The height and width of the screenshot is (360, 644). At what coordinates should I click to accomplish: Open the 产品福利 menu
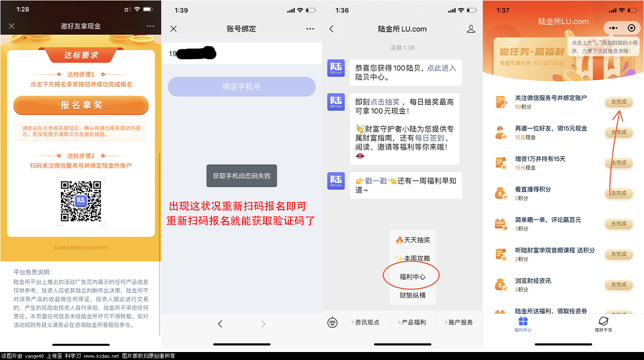point(413,323)
